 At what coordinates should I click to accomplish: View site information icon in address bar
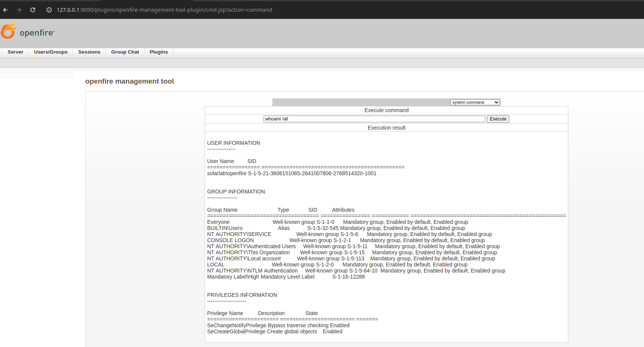click(49, 10)
